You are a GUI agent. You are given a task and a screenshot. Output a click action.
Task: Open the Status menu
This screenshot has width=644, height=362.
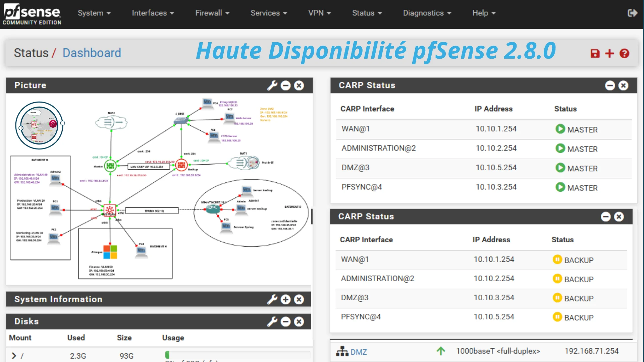(367, 13)
